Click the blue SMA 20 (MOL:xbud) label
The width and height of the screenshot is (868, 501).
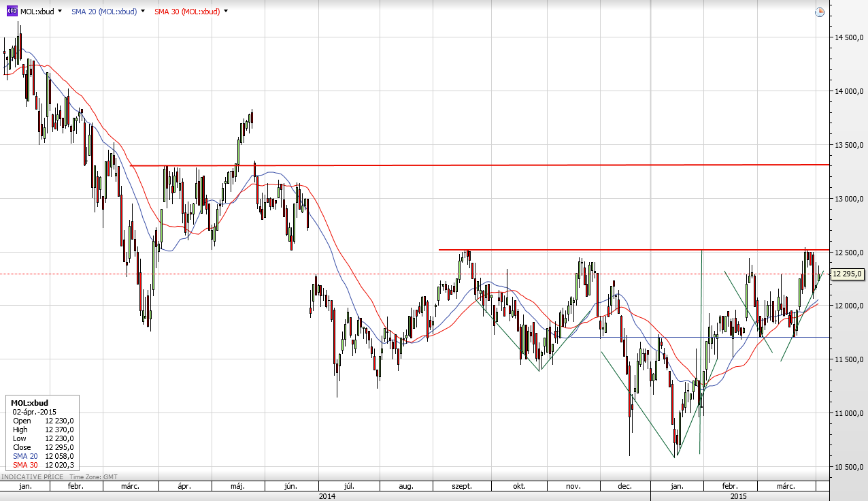click(104, 12)
